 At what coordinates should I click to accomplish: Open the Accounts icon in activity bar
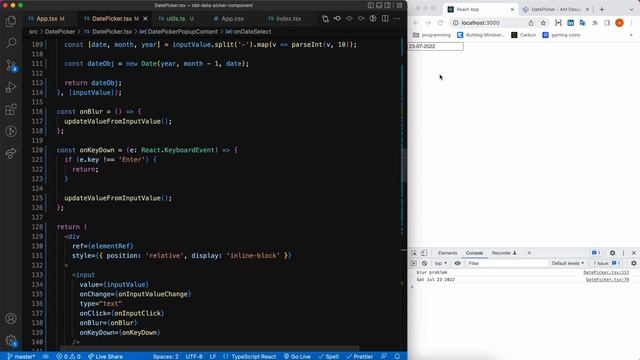click(11, 318)
